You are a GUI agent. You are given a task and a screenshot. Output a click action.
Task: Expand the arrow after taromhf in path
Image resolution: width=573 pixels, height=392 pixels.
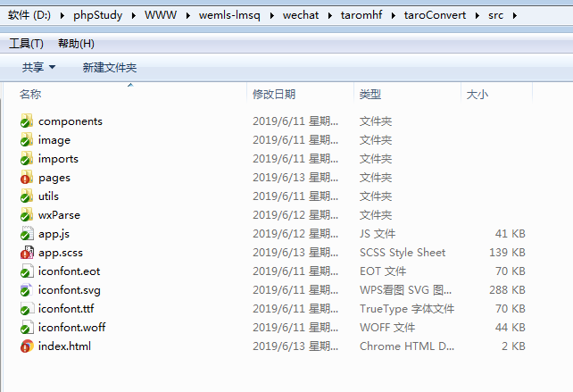click(394, 15)
